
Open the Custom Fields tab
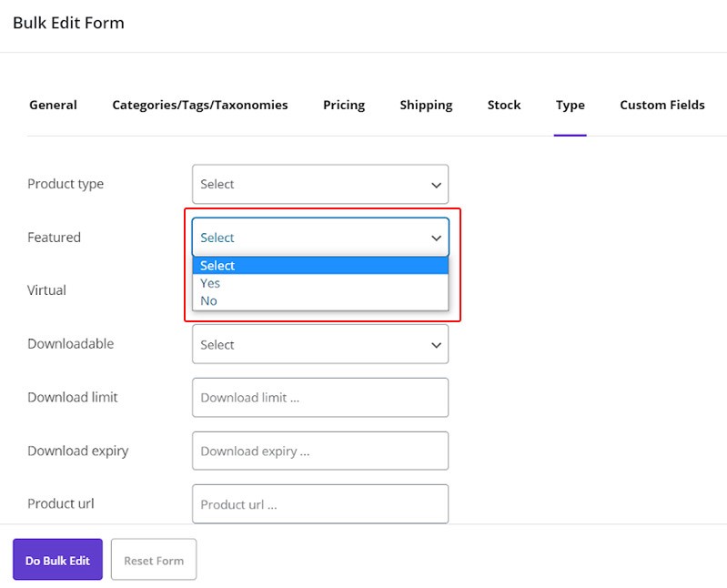coord(662,105)
